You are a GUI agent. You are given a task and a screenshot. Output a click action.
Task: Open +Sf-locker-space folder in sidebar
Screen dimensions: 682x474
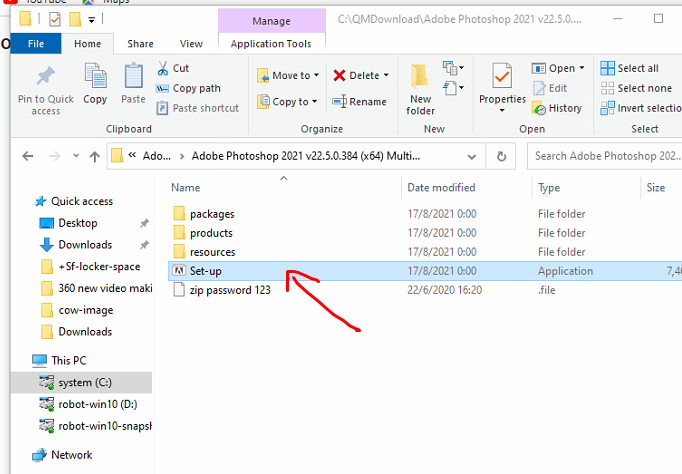click(99, 267)
